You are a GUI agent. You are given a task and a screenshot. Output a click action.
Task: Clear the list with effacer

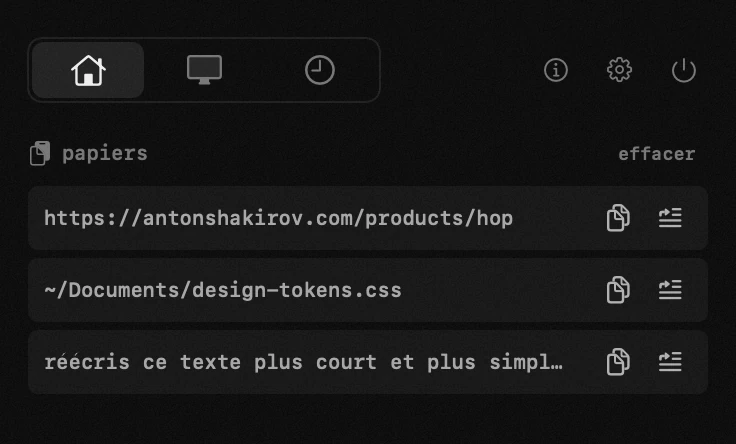point(657,154)
